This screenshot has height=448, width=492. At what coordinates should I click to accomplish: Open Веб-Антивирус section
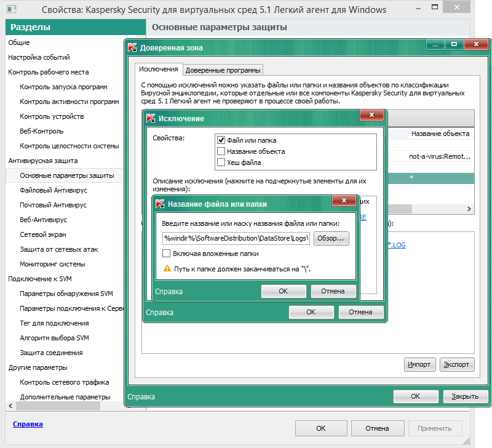[x=43, y=220]
